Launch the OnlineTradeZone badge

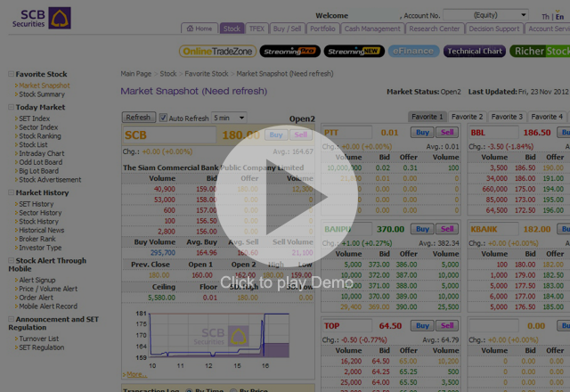click(217, 52)
